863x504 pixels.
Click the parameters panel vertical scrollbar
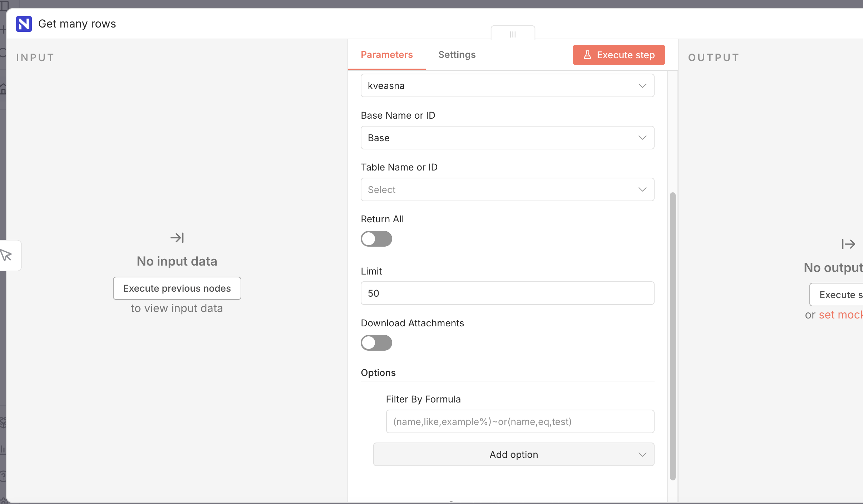(672, 336)
